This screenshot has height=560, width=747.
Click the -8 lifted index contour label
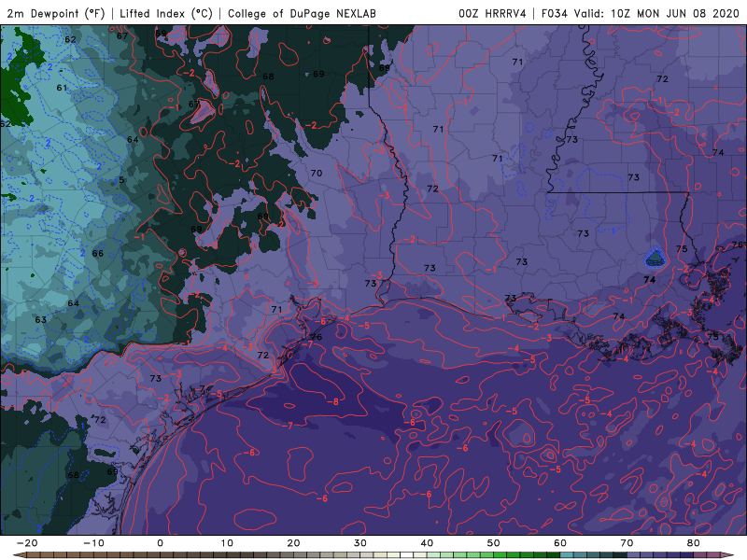click(333, 402)
